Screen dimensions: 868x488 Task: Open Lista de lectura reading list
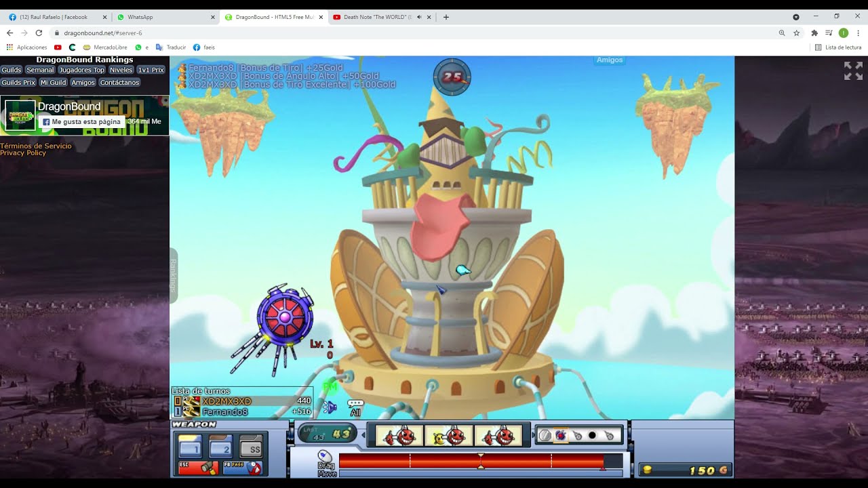click(x=838, y=47)
